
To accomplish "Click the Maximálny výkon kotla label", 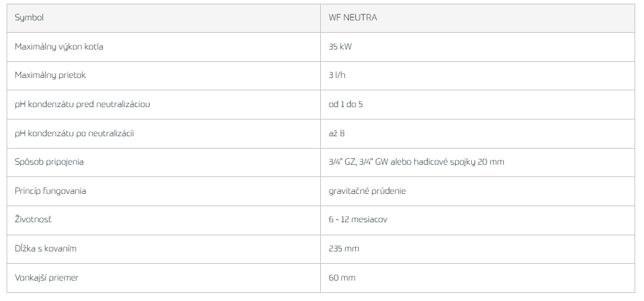I will pyautogui.click(x=59, y=47).
